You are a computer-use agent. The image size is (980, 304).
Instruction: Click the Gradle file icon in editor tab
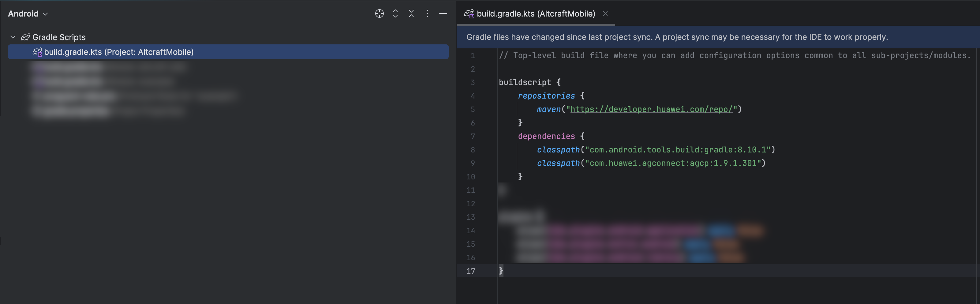pos(469,14)
